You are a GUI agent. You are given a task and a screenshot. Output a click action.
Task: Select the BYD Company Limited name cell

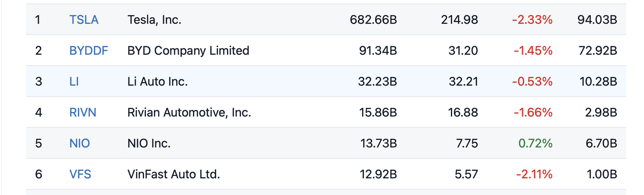pos(188,50)
